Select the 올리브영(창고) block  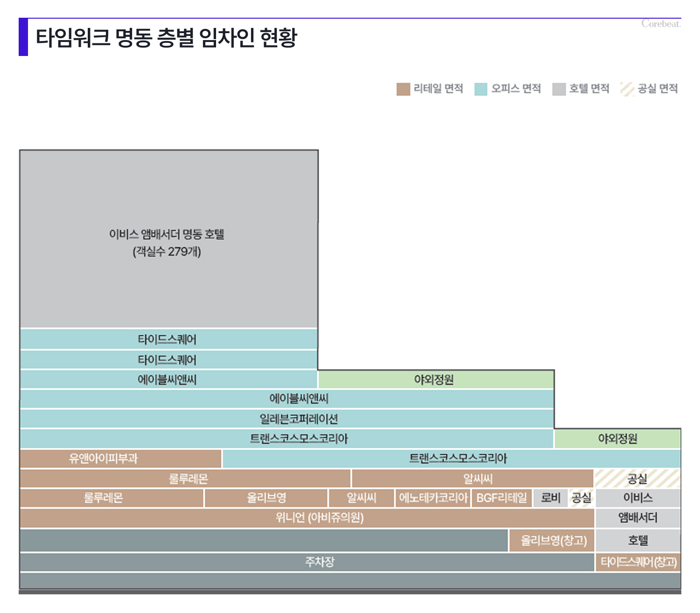pos(552,541)
